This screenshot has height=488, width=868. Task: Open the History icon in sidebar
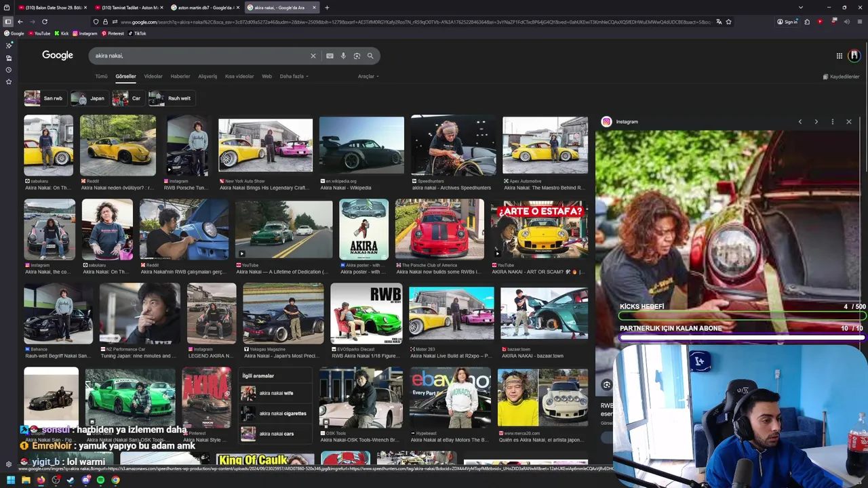point(8,70)
